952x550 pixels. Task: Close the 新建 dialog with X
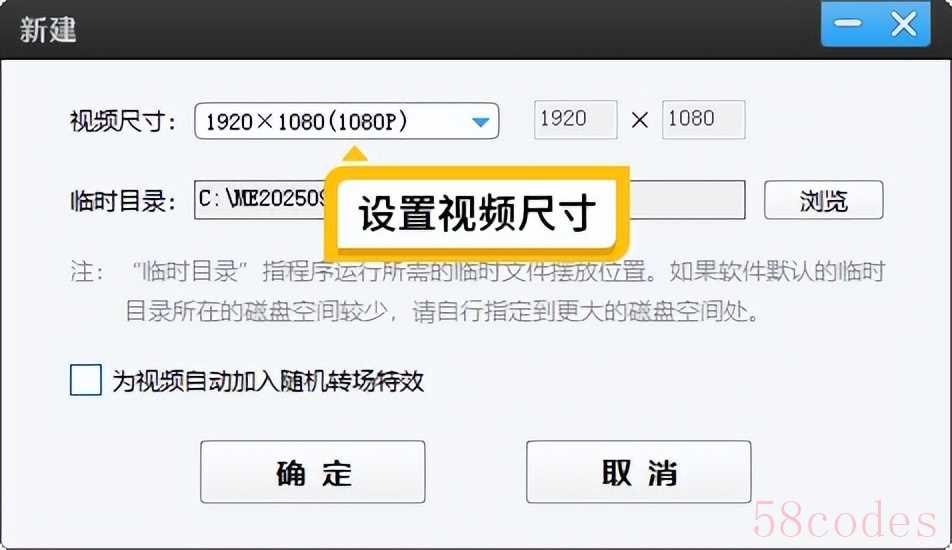click(903, 24)
